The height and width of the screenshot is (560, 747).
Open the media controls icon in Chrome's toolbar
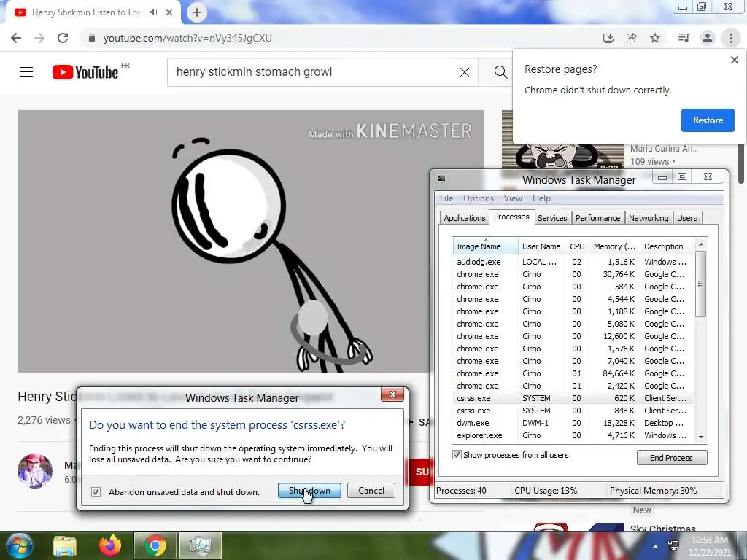(684, 38)
